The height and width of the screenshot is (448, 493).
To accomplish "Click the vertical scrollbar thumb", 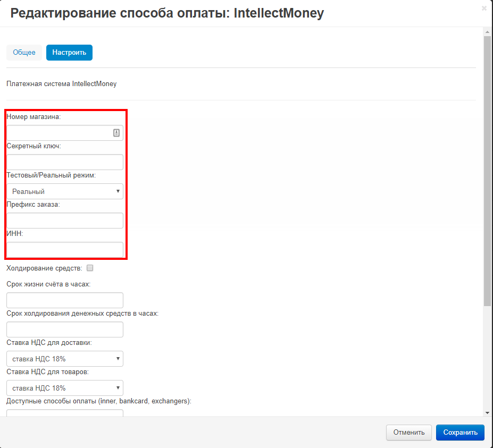I will point(487,171).
